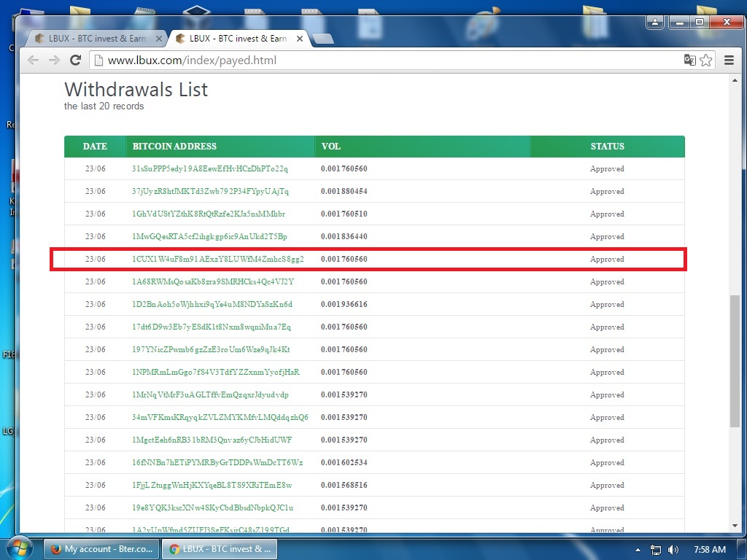
Task: Open address starting with 1NPMRmLmGgo
Action: [216, 373]
